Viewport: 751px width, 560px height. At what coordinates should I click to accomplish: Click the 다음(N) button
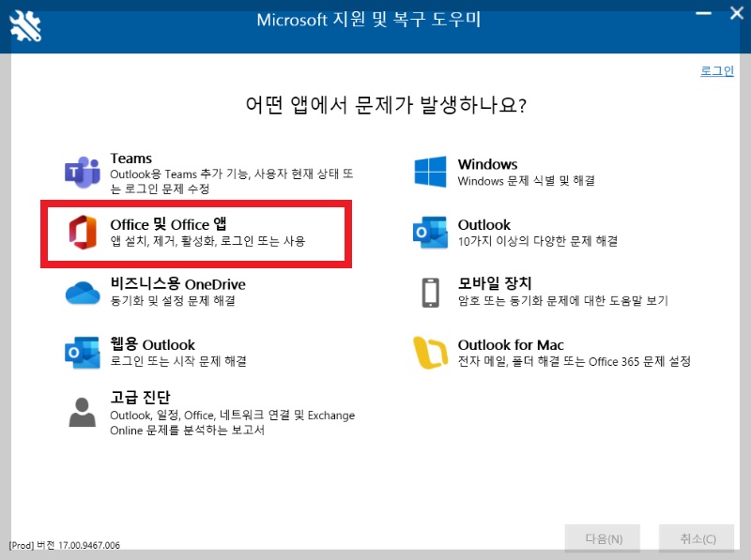pos(603,539)
